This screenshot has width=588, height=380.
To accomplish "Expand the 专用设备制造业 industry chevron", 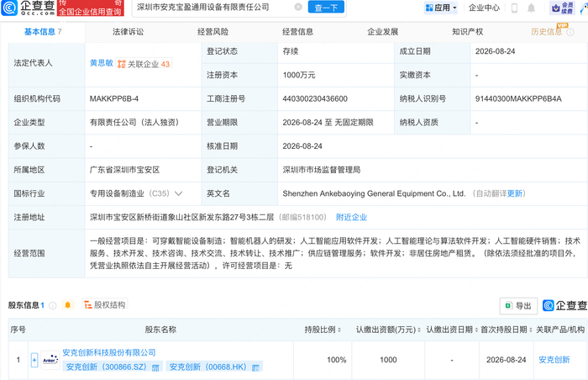I will 178,193.
